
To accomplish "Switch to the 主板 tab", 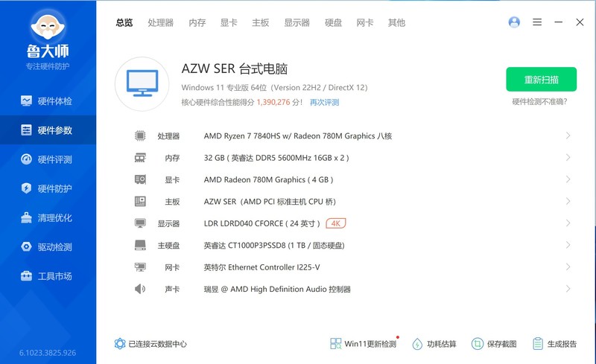I will 260,23.
